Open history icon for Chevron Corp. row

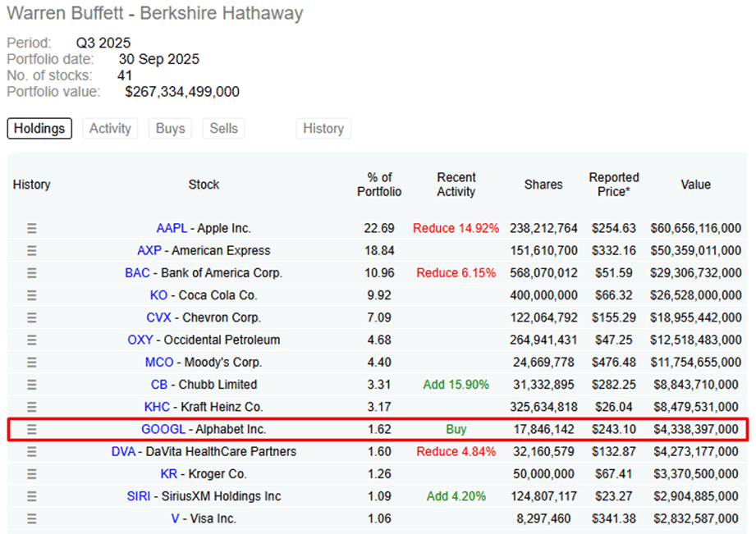[32, 317]
